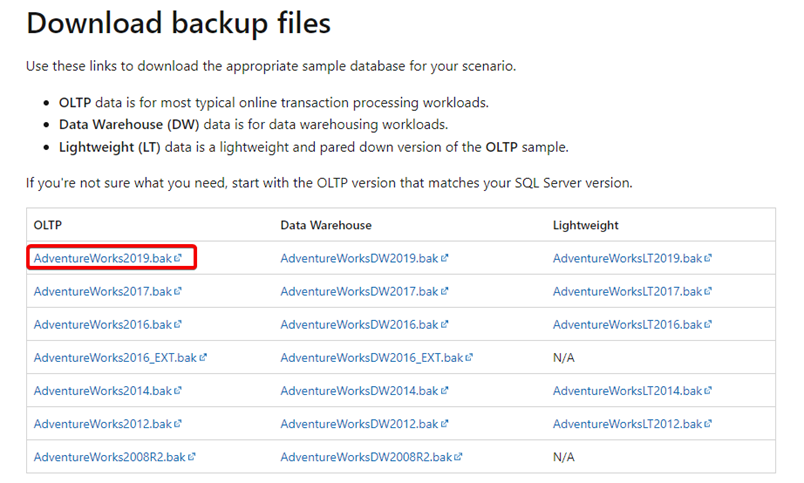Download AdventureWorksDW2017.bak data warehouse file
This screenshot has width=804, height=483.
(x=359, y=291)
